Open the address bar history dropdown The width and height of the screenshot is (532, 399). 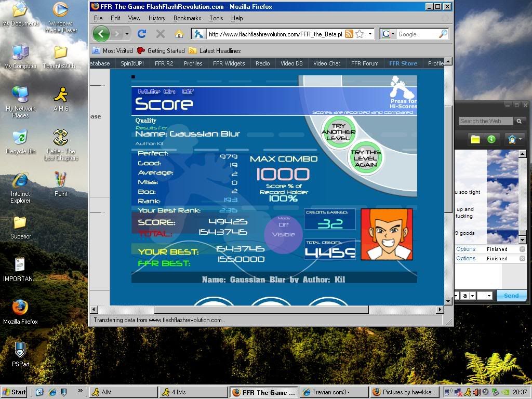370,34
